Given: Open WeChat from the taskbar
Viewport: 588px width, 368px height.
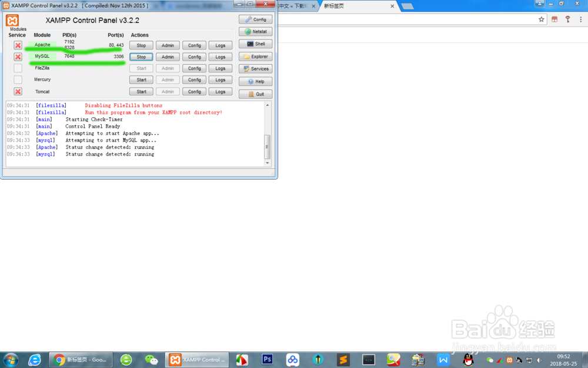Looking at the screenshot, I should pyautogui.click(x=151, y=360).
